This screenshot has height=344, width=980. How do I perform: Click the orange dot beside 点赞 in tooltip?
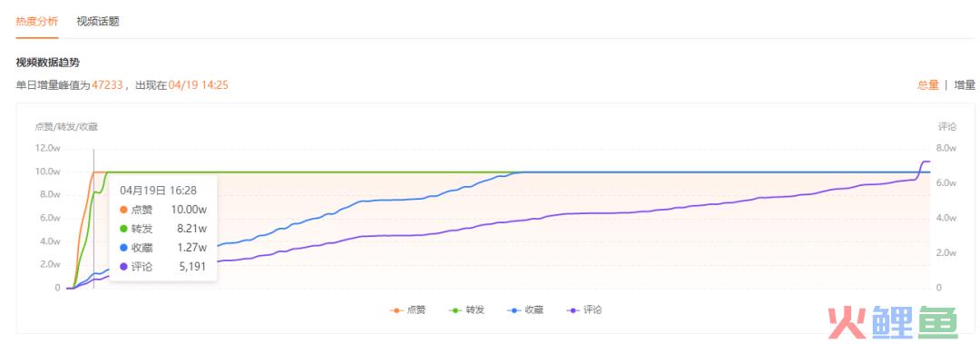123,210
